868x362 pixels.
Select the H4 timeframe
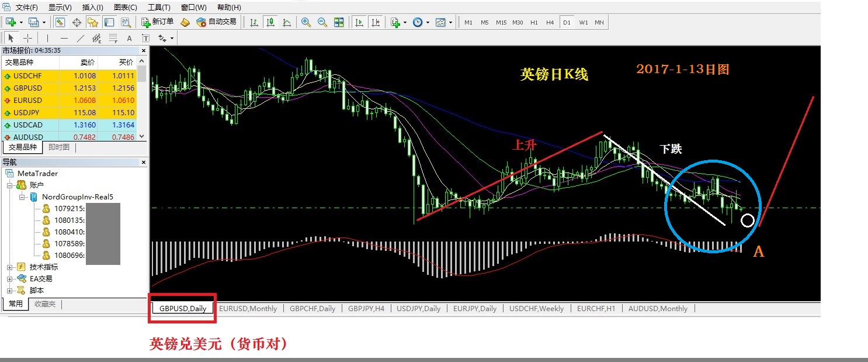(x=550, y=22)
